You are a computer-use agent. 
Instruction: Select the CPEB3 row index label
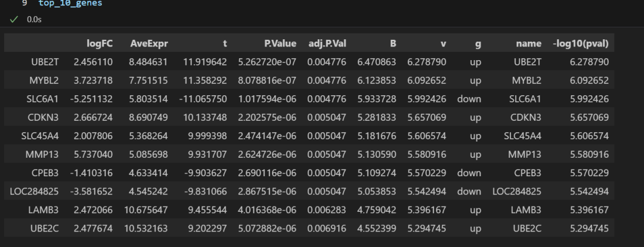(45, 173)
